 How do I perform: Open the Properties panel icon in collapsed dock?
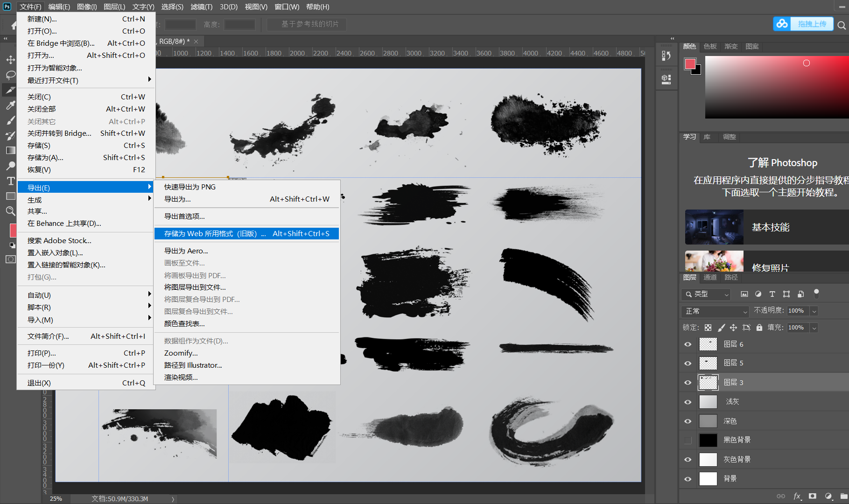pos(666,79)
